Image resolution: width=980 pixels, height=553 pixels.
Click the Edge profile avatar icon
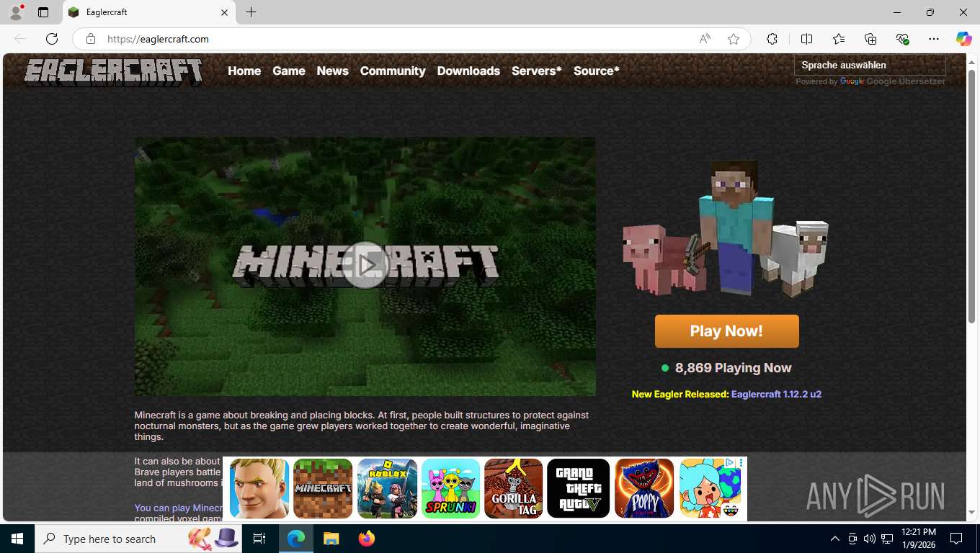16,12
